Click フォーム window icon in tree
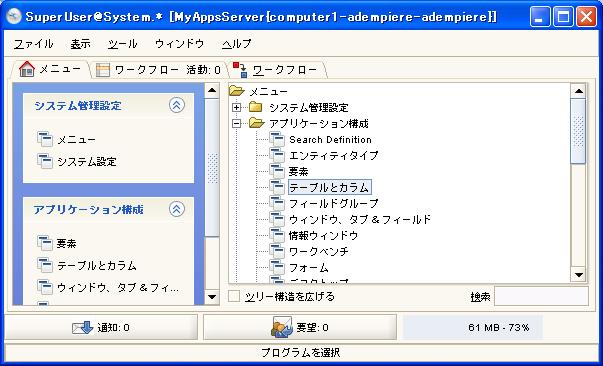The image size is (603, 366). click(x=277, y=267)
